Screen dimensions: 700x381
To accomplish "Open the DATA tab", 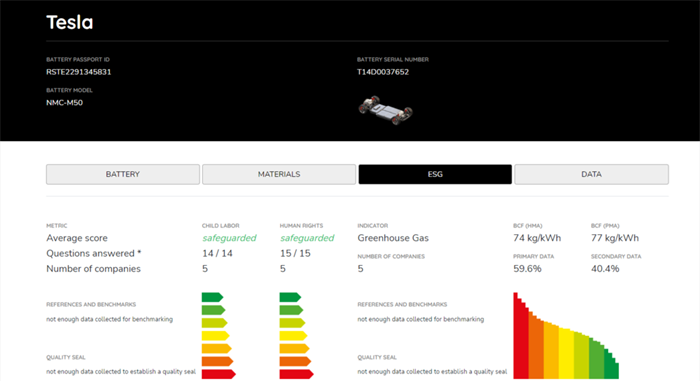I will [592, 174].
